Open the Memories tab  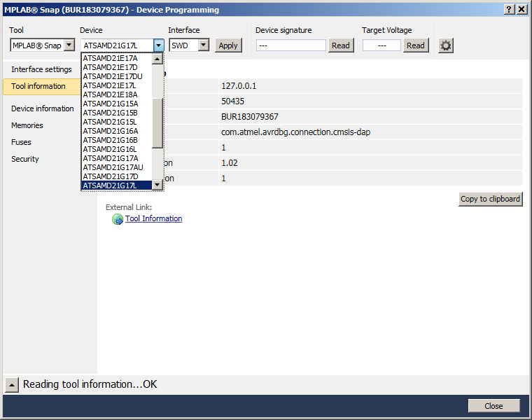[27, 125]
